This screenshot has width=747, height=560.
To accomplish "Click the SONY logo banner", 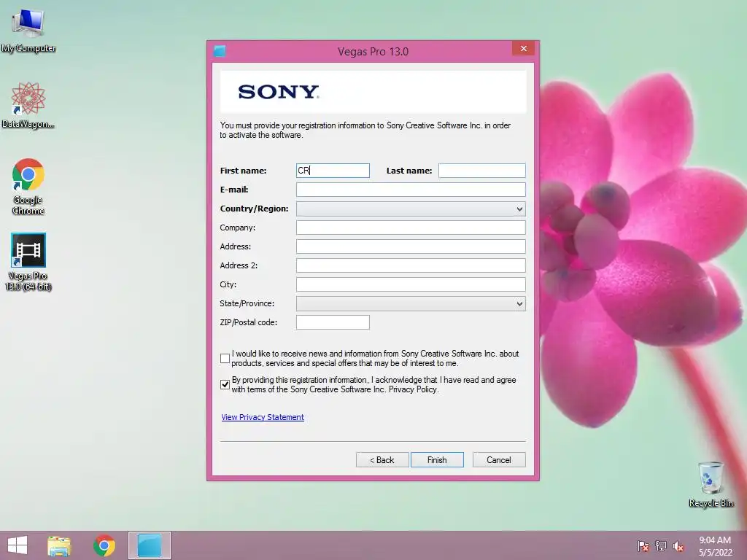I will click(373, 92).
